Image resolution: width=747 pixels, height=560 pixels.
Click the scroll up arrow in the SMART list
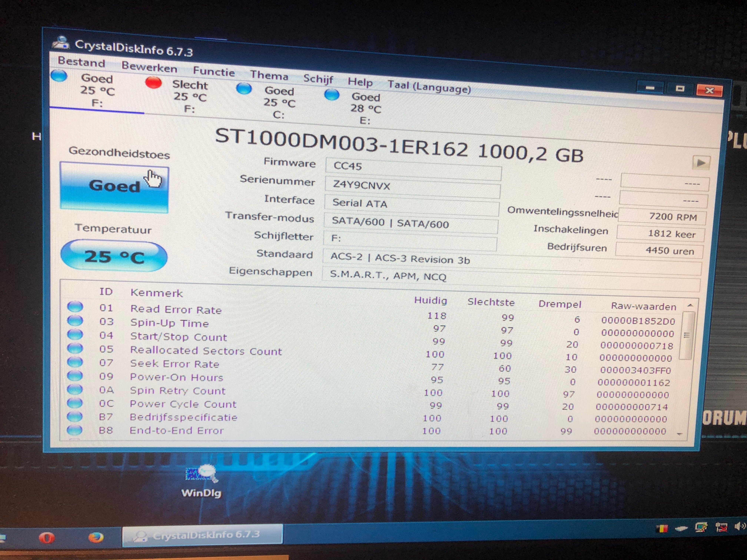coord(690,305)
